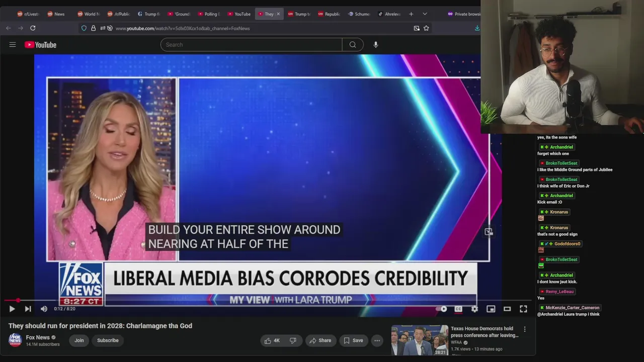Switch to the News tab
This screenshot has width=644, height=362.
point(56,14)
